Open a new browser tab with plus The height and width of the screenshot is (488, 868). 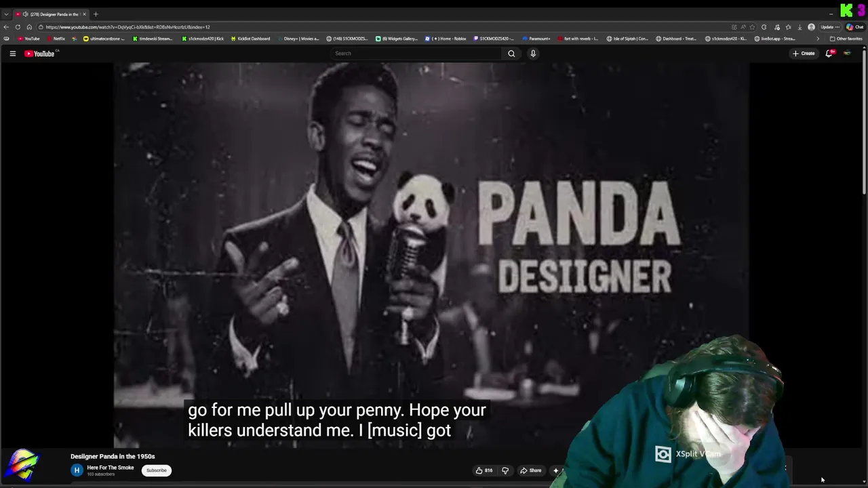click(x=96, y=14)
